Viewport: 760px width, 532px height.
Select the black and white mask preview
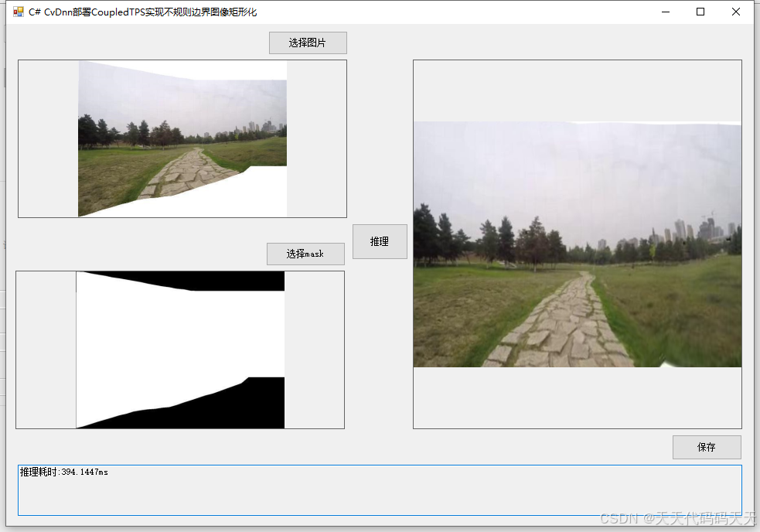(x=180, y=350)
